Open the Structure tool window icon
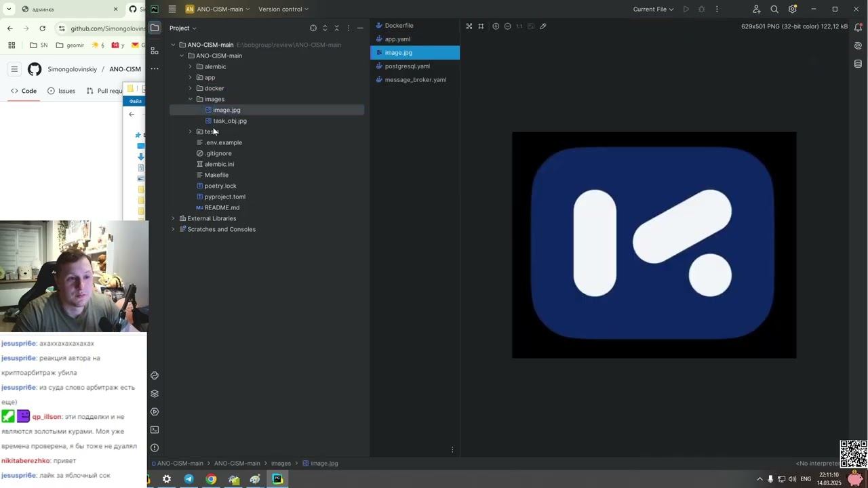This screenshot has height=488, width=868. (155, 51)
